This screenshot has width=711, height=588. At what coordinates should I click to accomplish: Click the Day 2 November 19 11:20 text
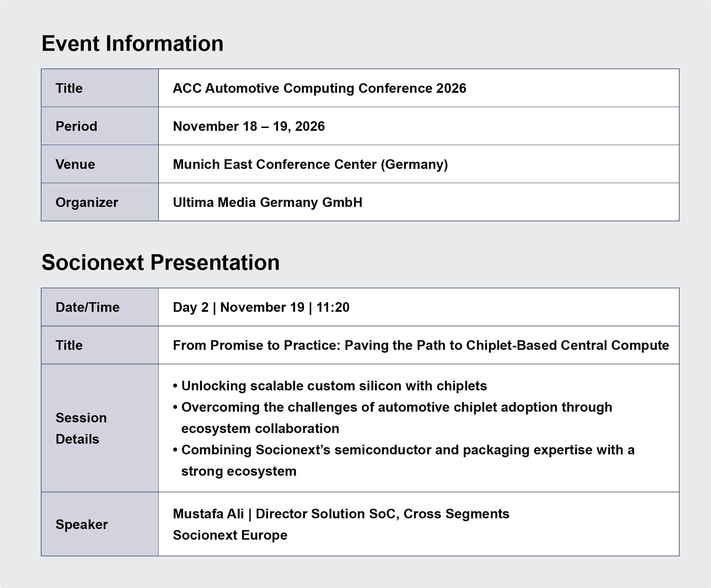point(261,307)
